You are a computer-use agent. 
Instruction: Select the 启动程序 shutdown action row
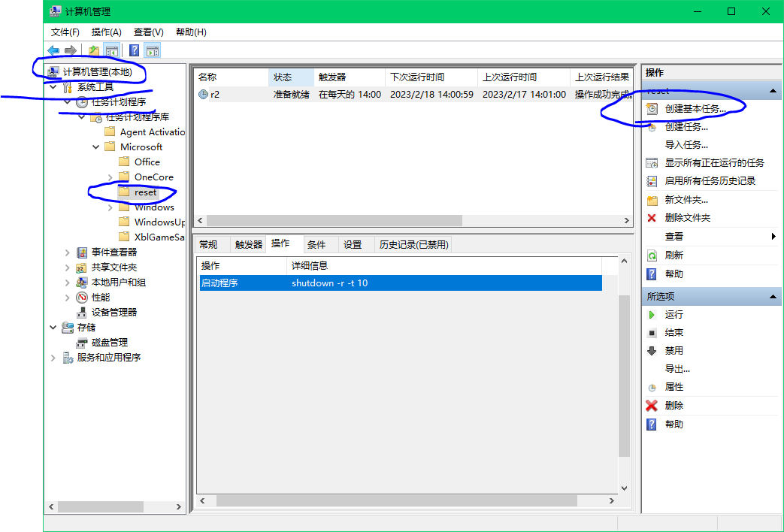(401, 283)
